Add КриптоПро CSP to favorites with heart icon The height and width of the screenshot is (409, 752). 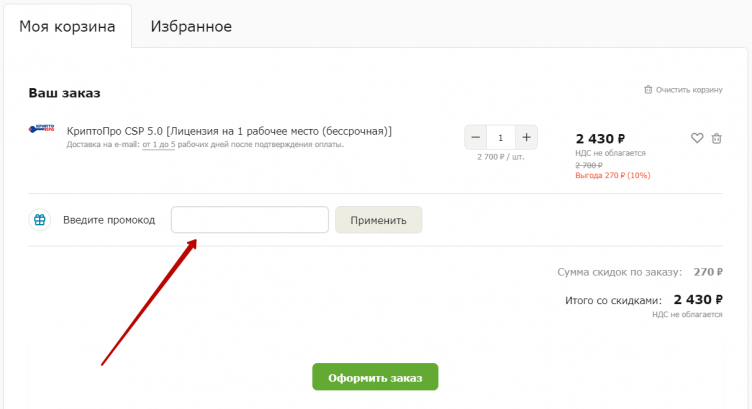(697, 138)
